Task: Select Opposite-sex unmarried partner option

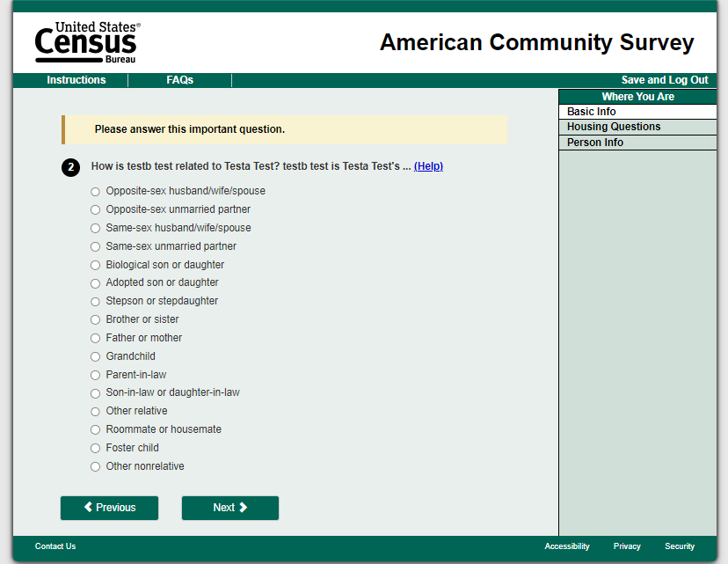Action: [x=95, y=209]
